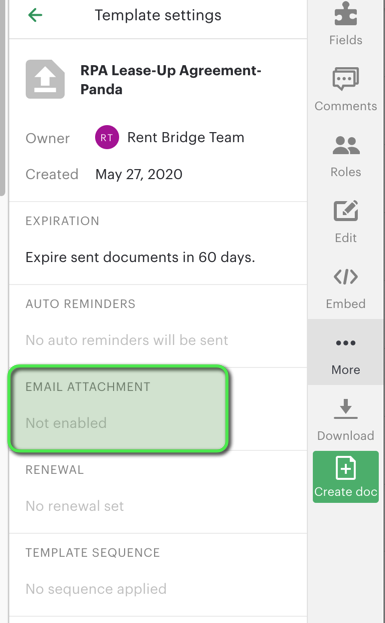Click the template name RPA Lease-Up Agreement-Panda
This screenshot has height=623, width=385.
tap(171, 79)
